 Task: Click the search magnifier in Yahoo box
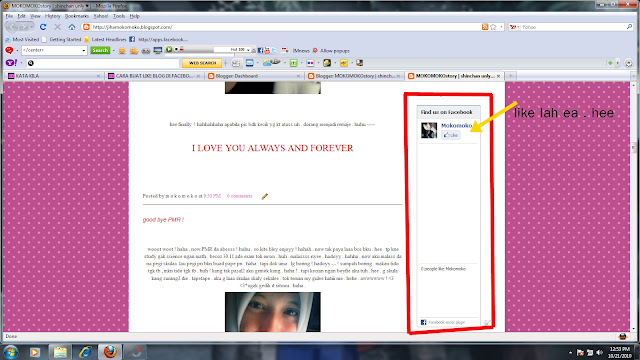click(x=629, y=27)
